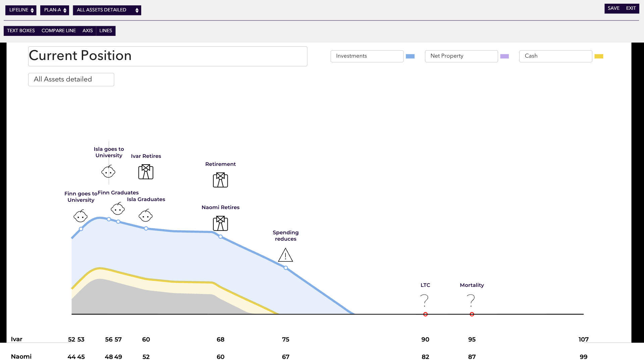Click the LTC red marker on axis
Image resolution: width=644 pixels, height=362 pixels.
pyautogui.click(x=425, y=314)
